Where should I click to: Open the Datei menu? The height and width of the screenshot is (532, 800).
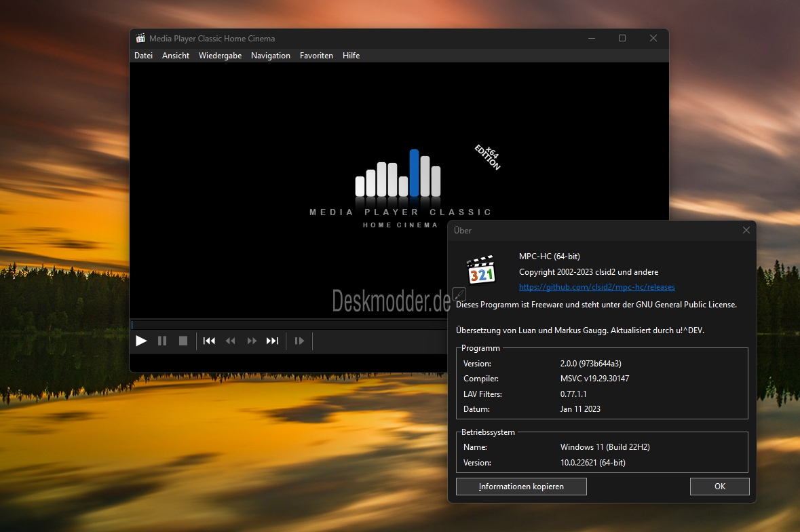tap(143, 56)
